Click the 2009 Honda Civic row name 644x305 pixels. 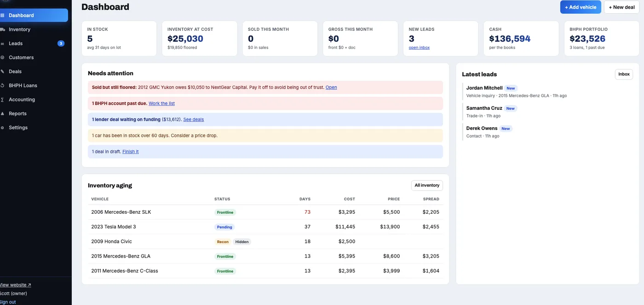point(112,241)
